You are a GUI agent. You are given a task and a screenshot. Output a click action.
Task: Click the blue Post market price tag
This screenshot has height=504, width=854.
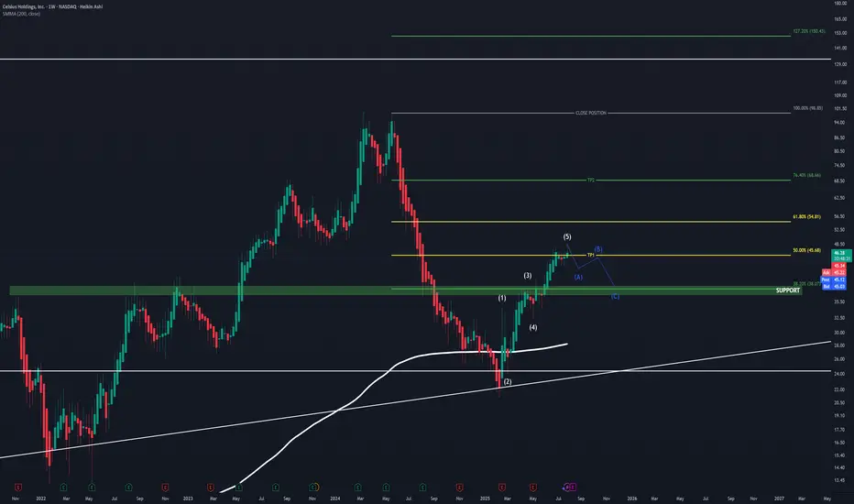pyautogui.click(x=833, y=279)
